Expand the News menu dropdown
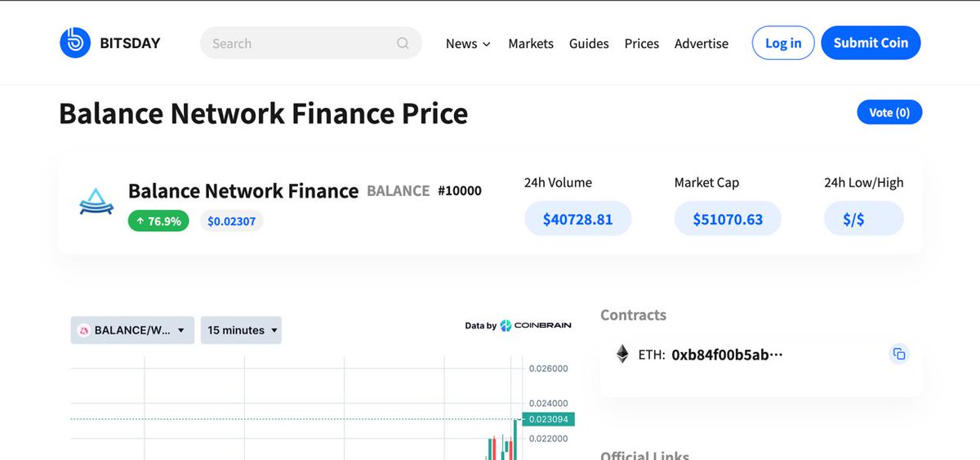Viewport: 980px width, 460px height. pyautogui.click(x=468, y=43)
